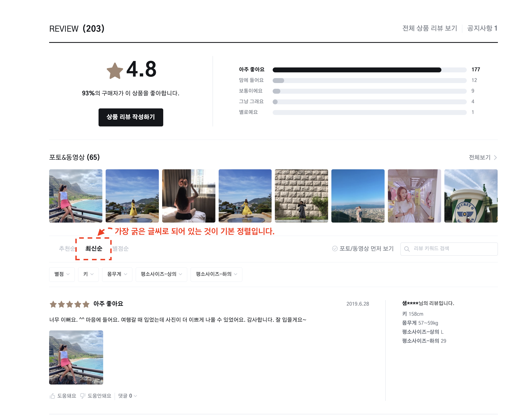Open thumbnail of blonde woman in pink shop
Image resolution: width=523 pixels, height=420 pixels.
tap(414, 196)
